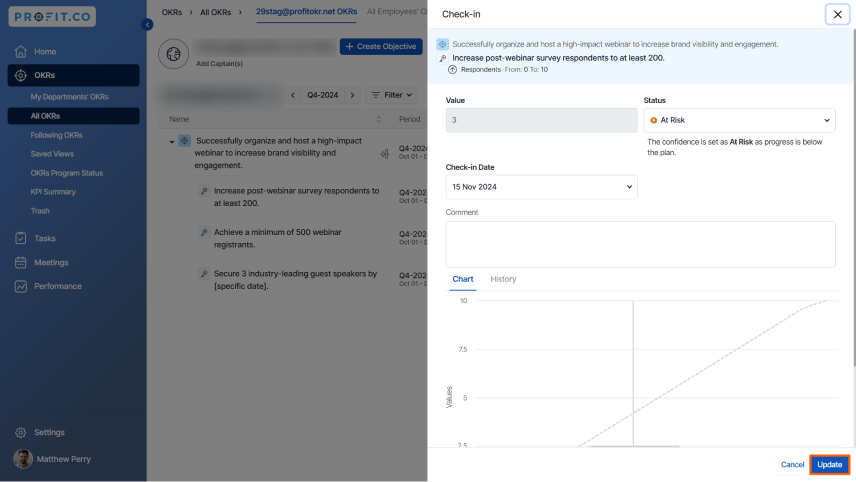
Task: Collapse the webinar objective row
Action: click(171, 142)
